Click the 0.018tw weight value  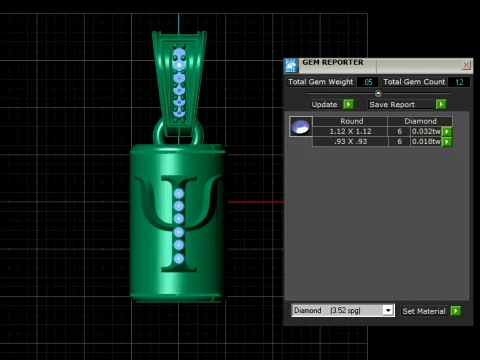pos(426,142)
